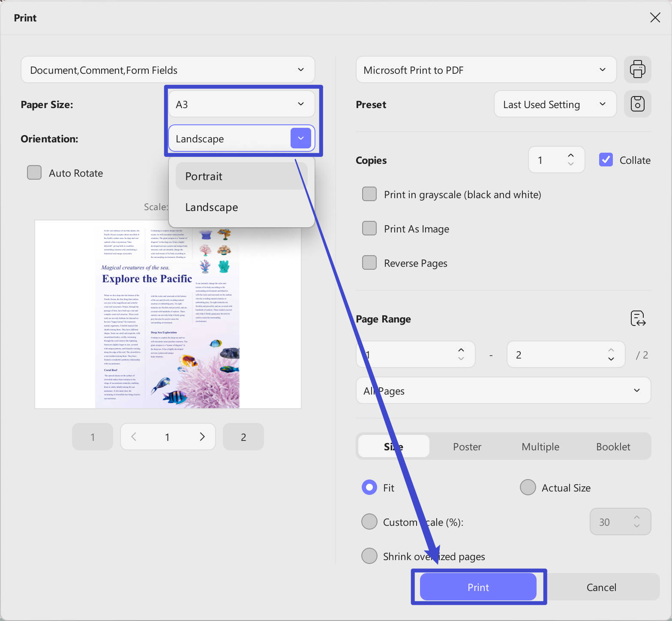This screenshot has width=672, height=621.
Task: Select the Actual Size radio button
Action: 528,487
